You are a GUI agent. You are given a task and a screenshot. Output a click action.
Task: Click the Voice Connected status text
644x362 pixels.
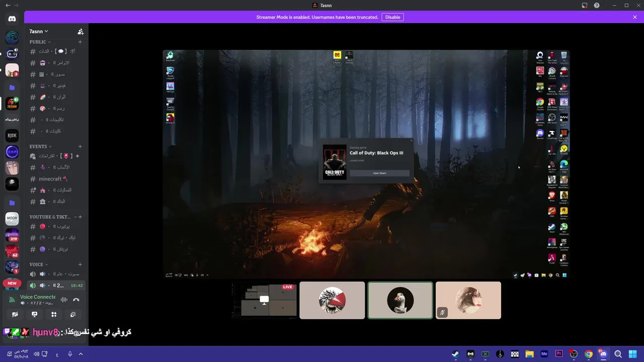pos(38,297)
